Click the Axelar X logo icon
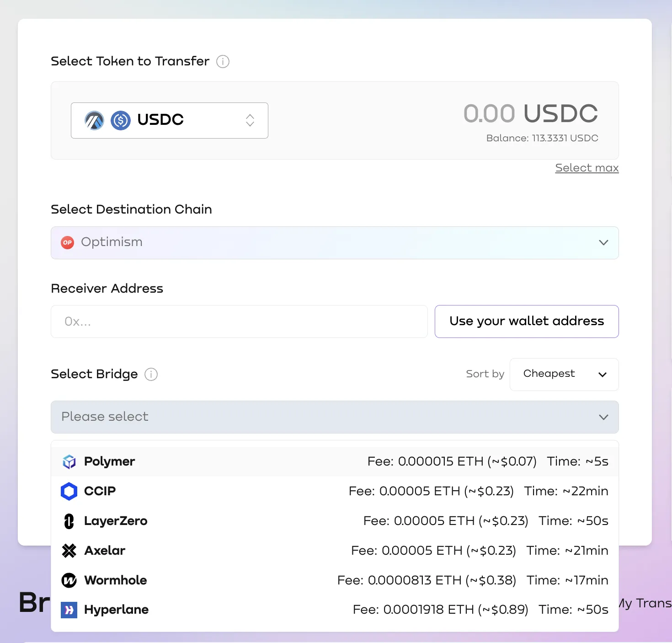This screenshot has width=672, height=643. pyautogui.click(x=69, y=551)
